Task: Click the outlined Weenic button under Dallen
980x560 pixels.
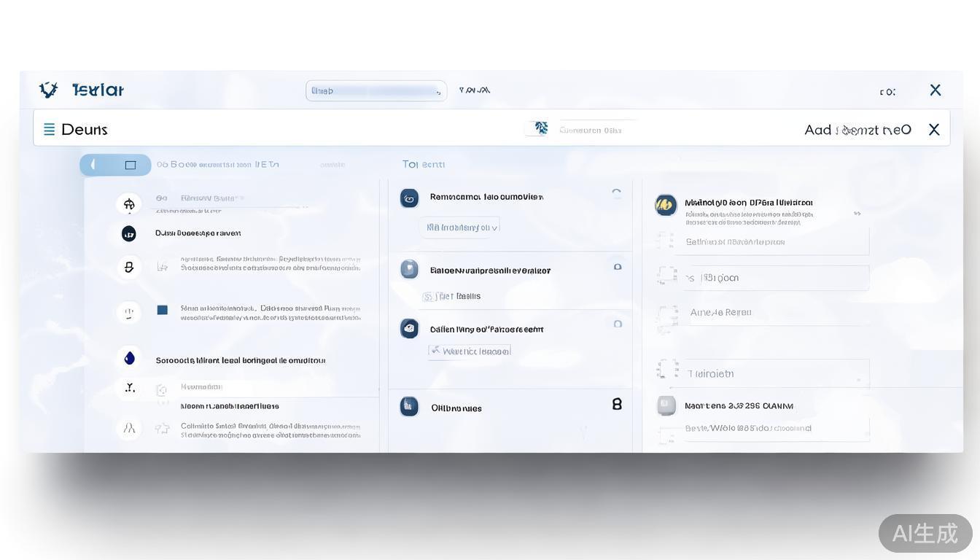Action: pyautogui.click(x=470, y=351)
